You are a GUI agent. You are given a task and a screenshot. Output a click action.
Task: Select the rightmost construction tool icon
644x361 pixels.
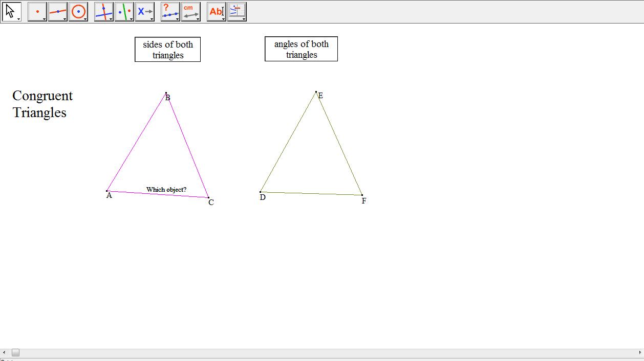click(x=236, y=11)
